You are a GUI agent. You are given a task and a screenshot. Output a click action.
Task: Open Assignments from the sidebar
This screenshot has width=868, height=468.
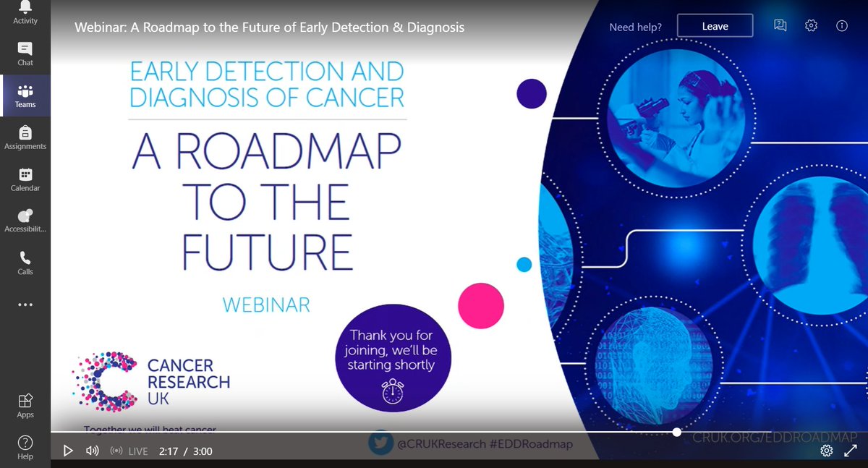coord(25,138)
